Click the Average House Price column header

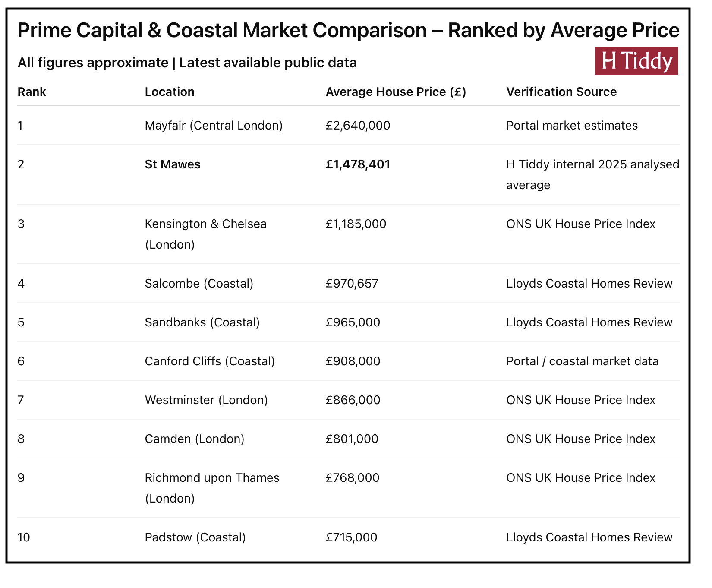coord(396,92)
